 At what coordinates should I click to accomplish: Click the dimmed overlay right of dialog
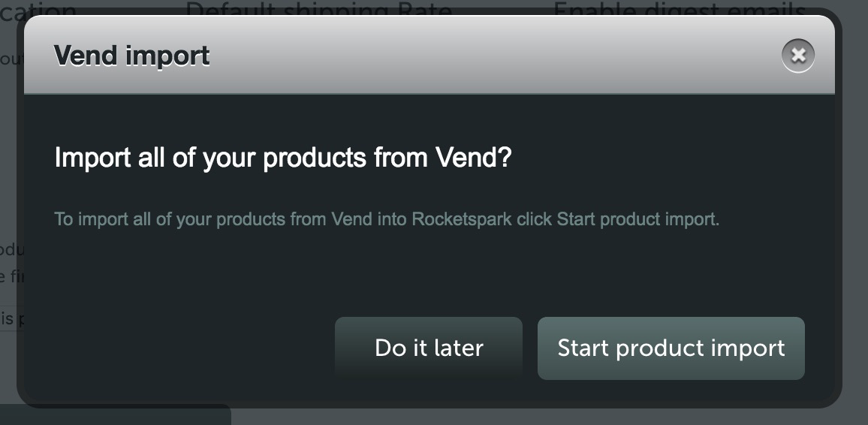pyautogui.click(x=855, y=222)
